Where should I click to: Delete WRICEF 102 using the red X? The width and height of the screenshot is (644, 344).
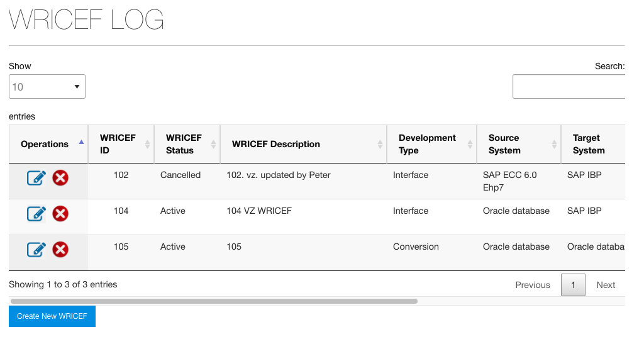coord(60,178)
